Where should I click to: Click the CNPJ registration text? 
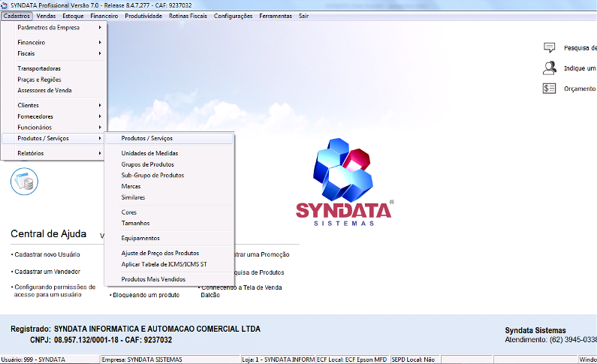(x=101, y=340)
